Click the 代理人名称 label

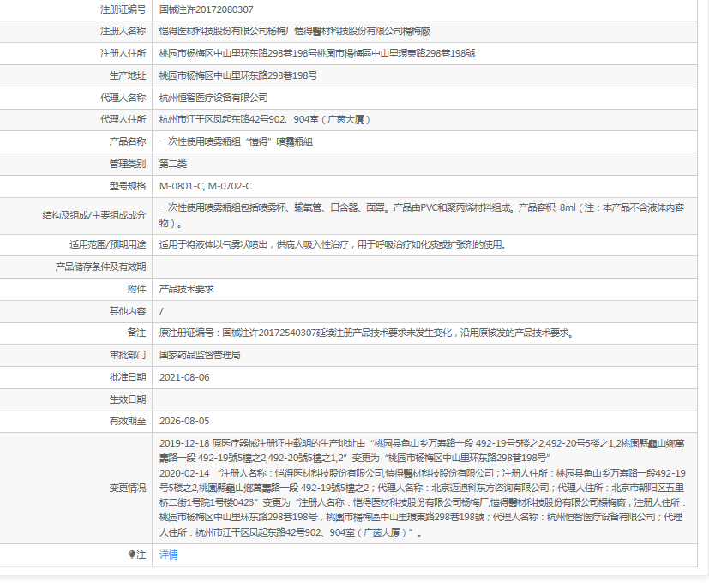coord(123,98)
